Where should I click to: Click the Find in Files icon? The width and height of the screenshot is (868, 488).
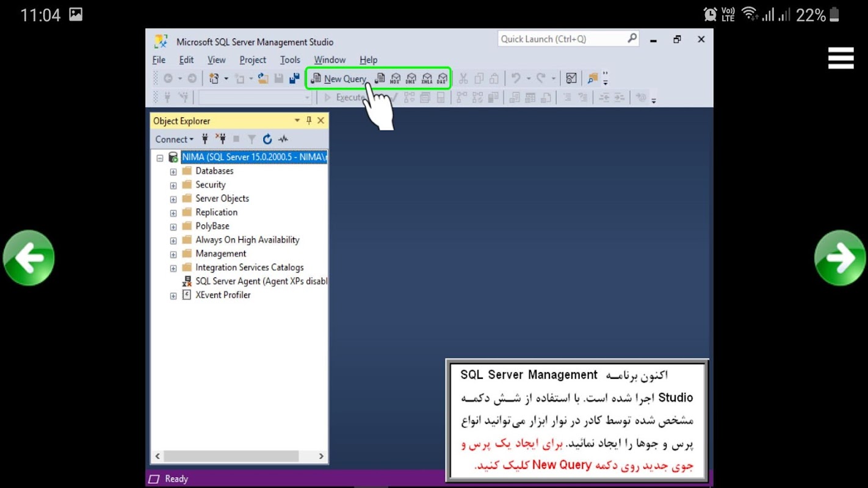(592, 79)
